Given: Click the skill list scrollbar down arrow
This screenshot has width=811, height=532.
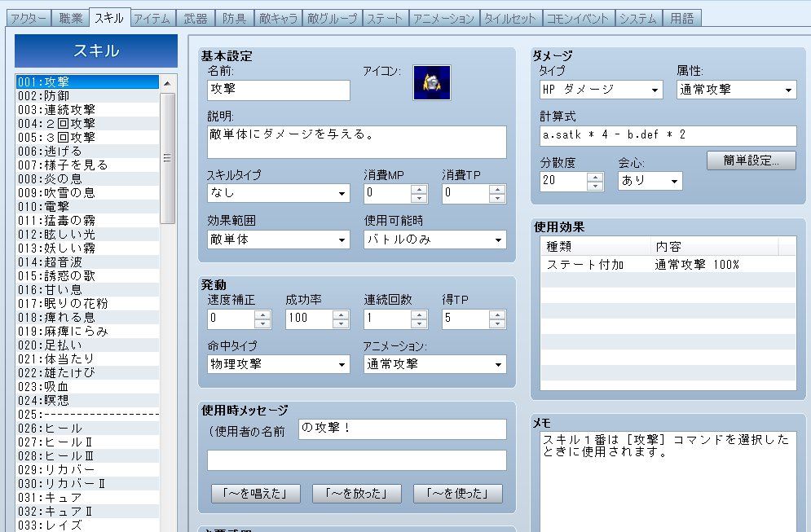Looking at the screenshot, I should 167,525.
